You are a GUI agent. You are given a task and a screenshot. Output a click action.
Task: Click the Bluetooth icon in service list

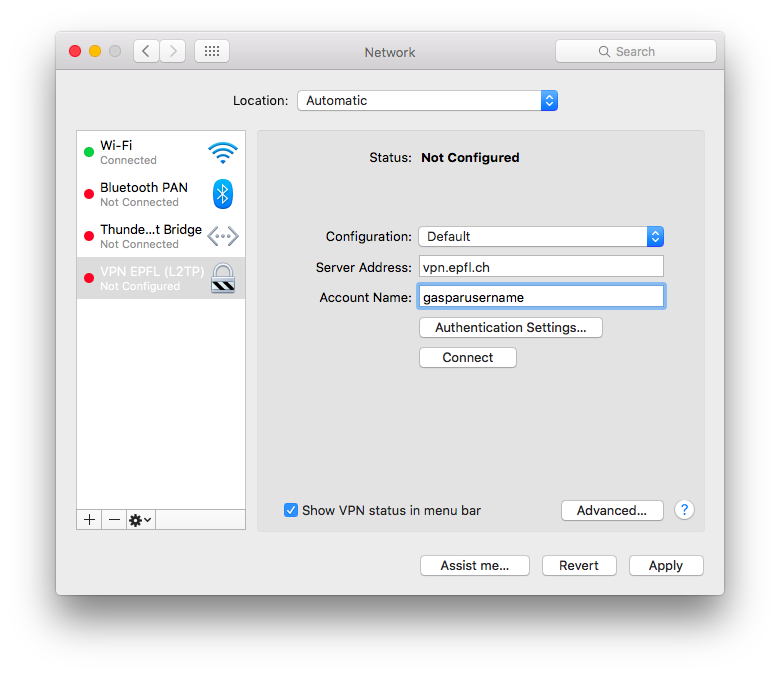point(223,194)
